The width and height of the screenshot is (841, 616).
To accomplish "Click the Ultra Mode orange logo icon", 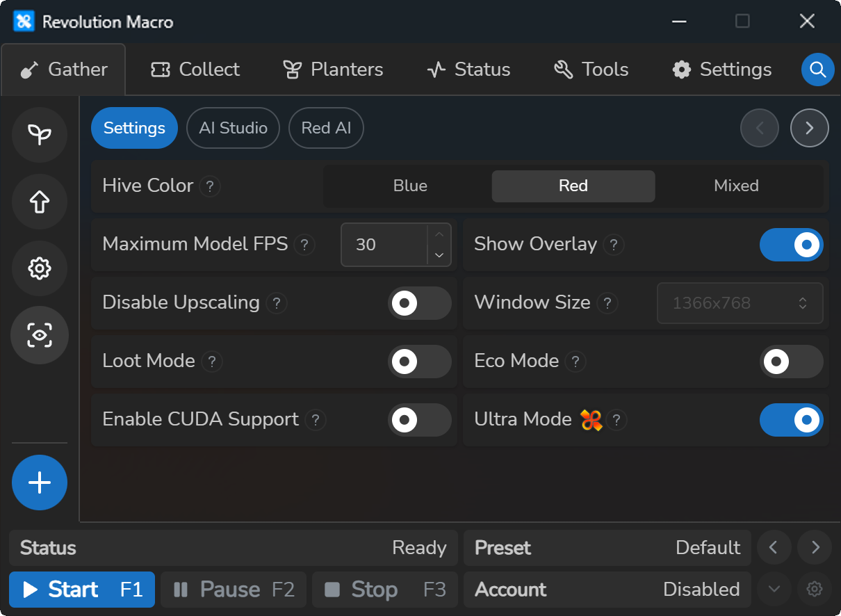I will tap(591, 420).
